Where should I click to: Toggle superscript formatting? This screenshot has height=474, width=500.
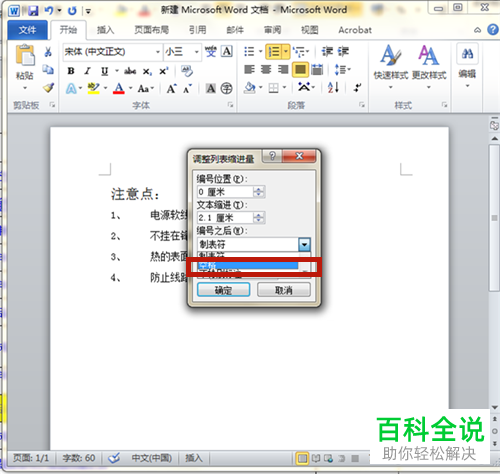164,71
